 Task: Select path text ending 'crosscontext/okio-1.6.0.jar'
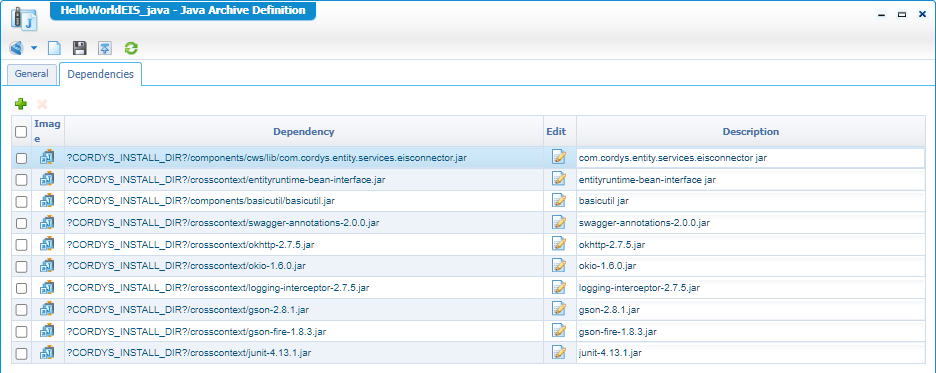186,266
